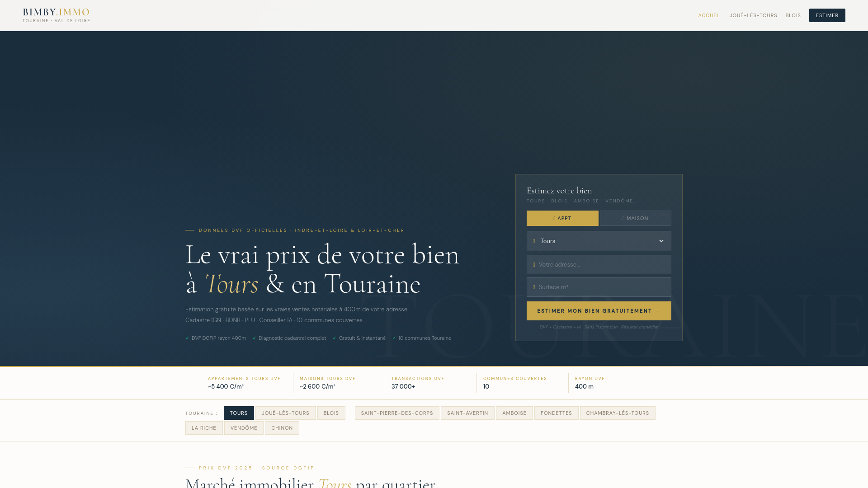This screenshot has width=868, height=488.
Task: Select the La Riche commune chip
Action: [x=204, y=428]
